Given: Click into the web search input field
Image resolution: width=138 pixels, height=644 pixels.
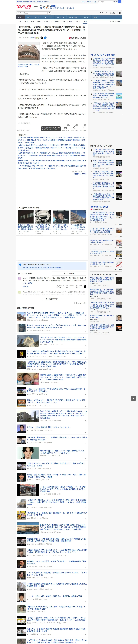Looking at the screenshot, I should point(105,2).
